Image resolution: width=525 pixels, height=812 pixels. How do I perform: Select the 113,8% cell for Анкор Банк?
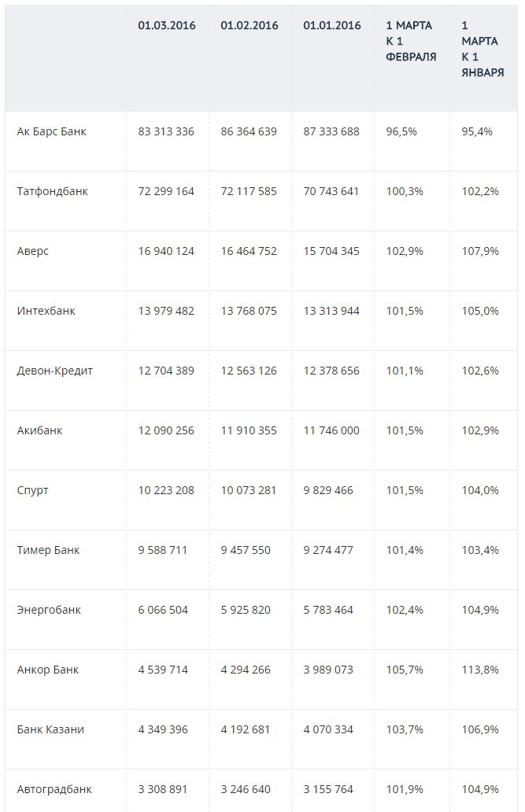(480, 670)
